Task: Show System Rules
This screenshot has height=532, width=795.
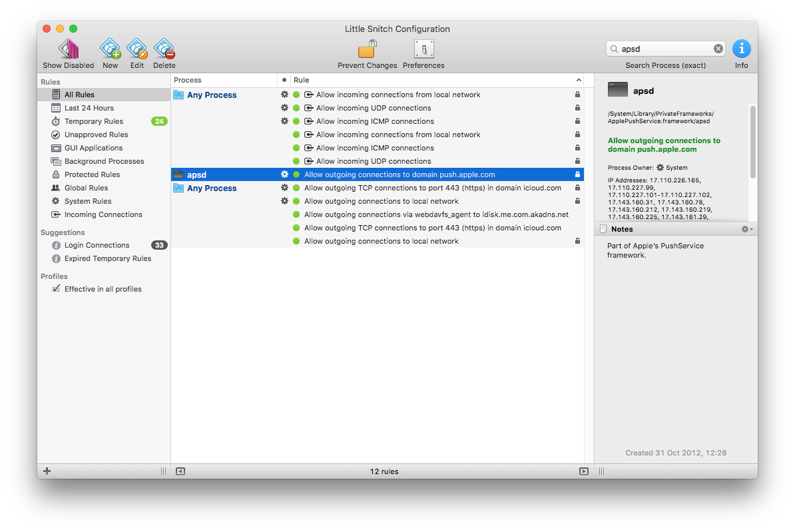Action: (x=104, y=201)
